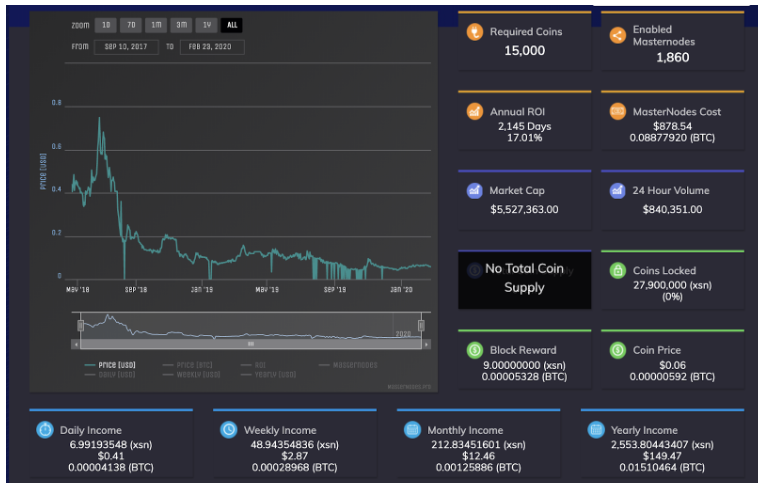Viewport: 764px width, 488px height.
Task: Click the navigator scrollbar right arrow
Action: 426,344
